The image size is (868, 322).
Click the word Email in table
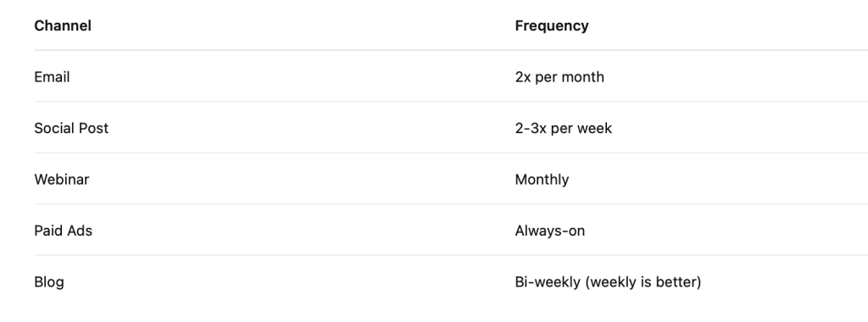tap(52, 77)
